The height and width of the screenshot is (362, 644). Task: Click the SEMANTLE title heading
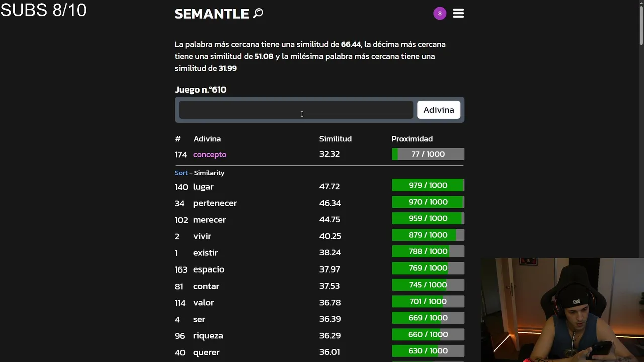[x=211, y=14]
